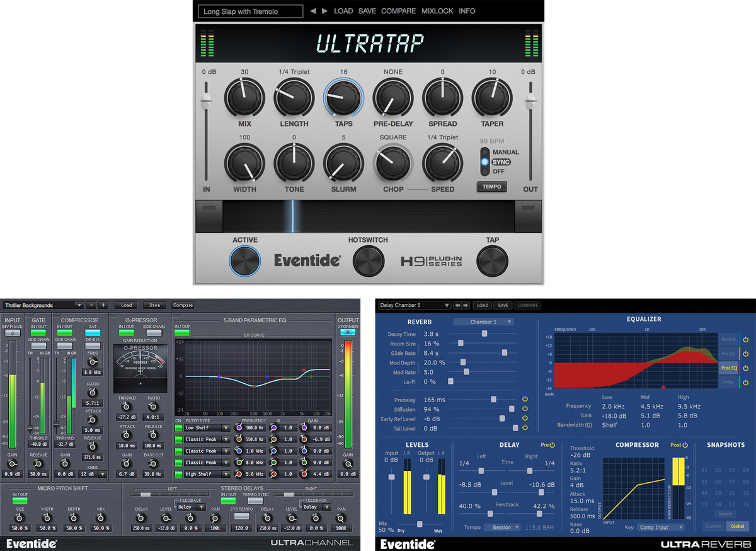Click the O-Pressor THRSHLD knob
The height and width of the screenshot is (551, 756).
pos(127,407)
